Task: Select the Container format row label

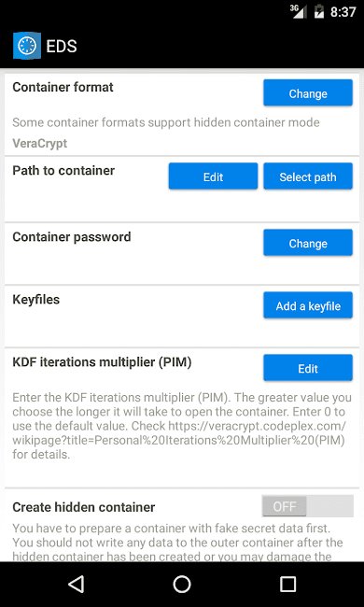Action: coord(63,87)
